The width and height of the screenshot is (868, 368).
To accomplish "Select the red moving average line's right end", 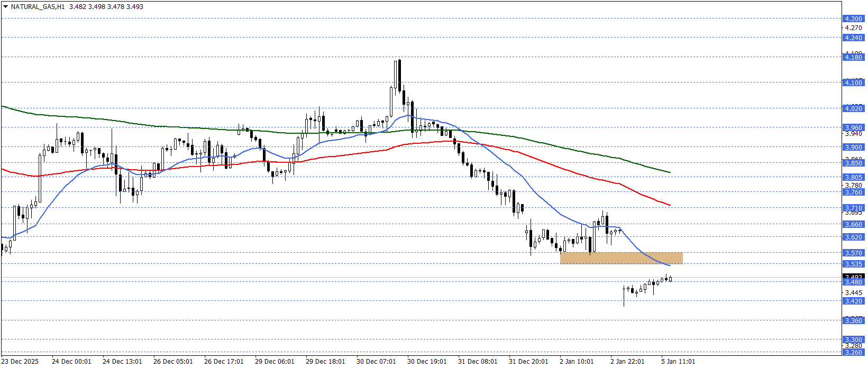I will (x=670, y=205).
